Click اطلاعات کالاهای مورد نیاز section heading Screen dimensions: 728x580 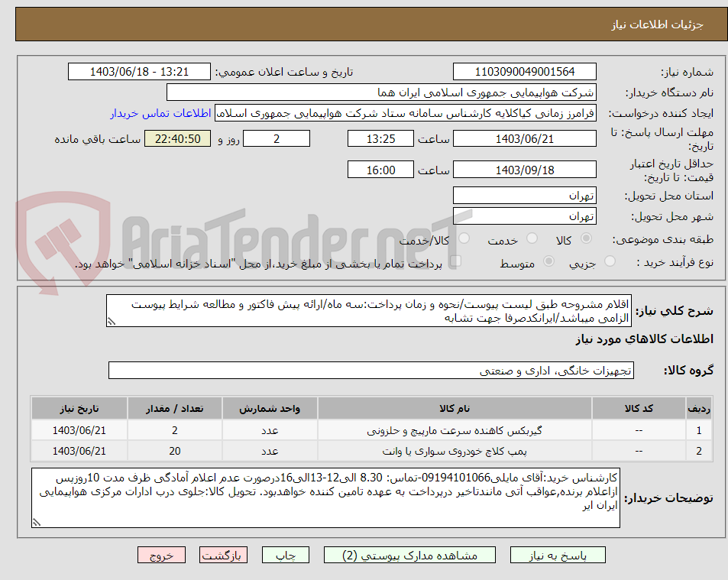click(x=645, y=339)
